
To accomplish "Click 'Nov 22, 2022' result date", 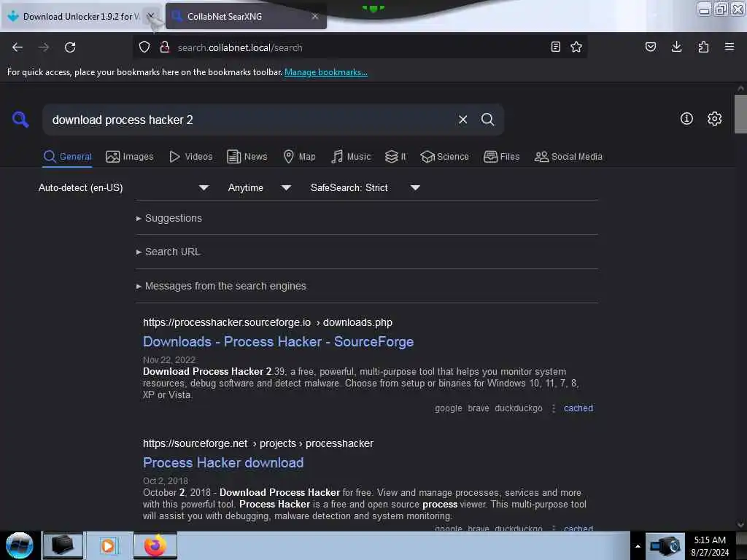I will [169, 359].
